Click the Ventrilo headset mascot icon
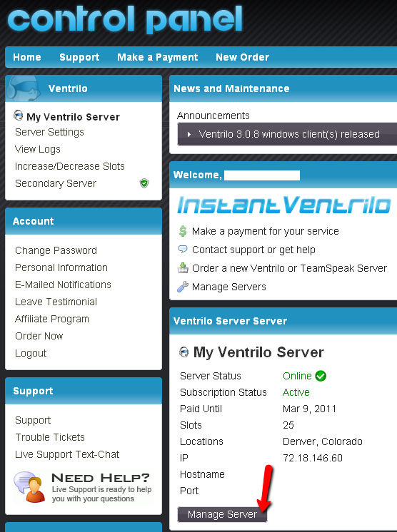 coord(23,88)
